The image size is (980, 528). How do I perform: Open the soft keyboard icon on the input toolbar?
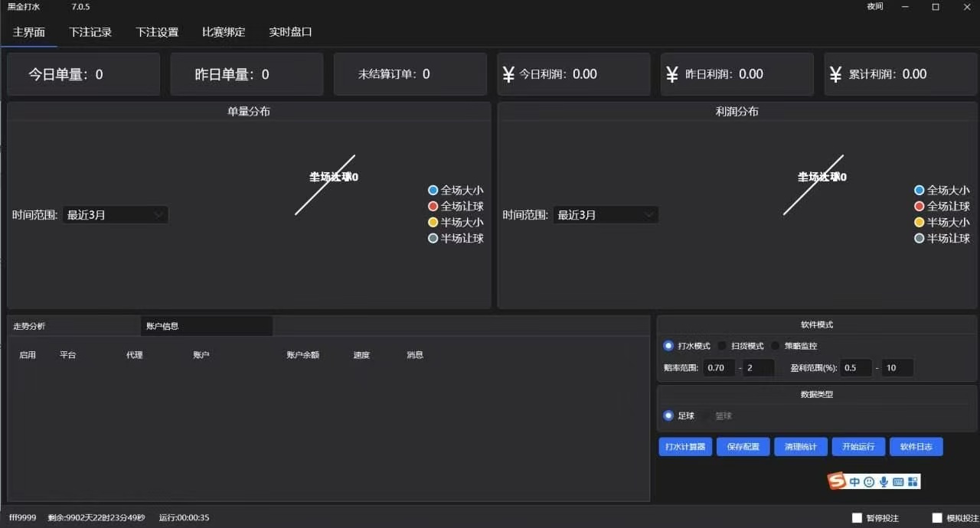898,482
